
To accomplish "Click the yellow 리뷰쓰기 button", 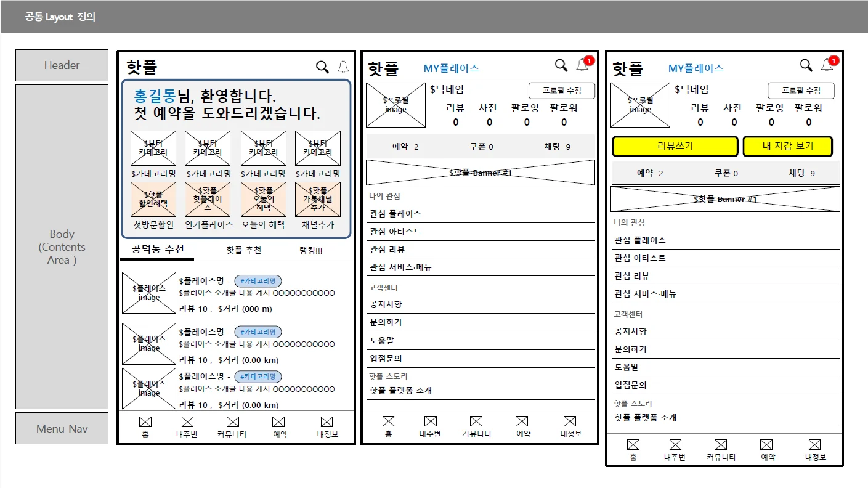I will point(675,147).
